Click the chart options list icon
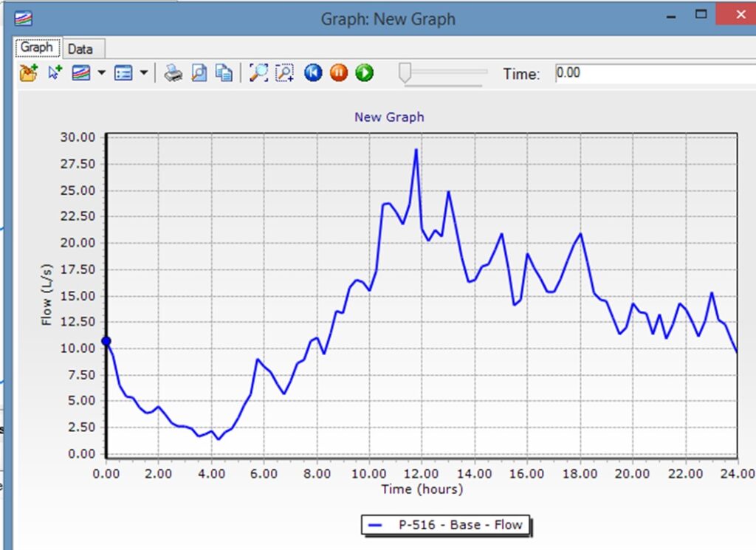This screenshot has height=550, width=756. click(x=123, y=73)
